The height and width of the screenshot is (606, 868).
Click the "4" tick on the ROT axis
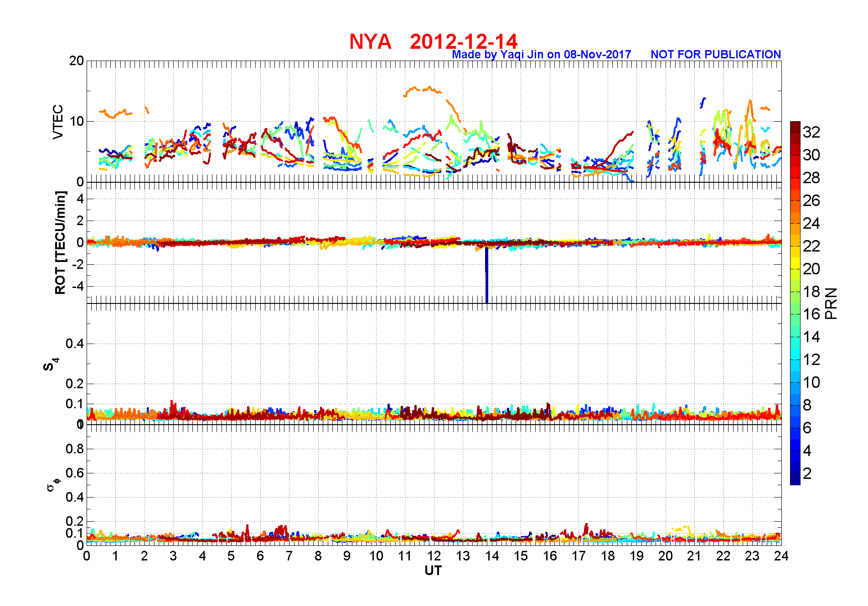click(80, 199)
